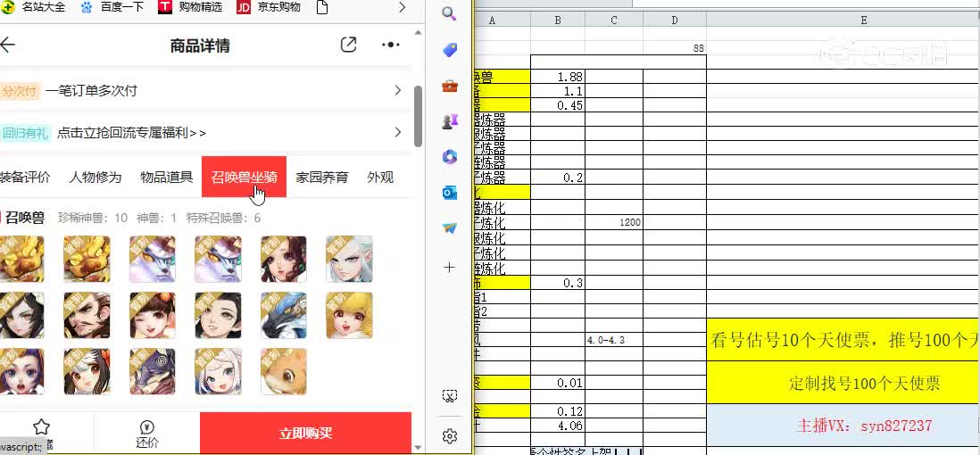Open the Outlook icon in sidebar
The height and width of the screenshot is (455, 980).
[449, 193]
